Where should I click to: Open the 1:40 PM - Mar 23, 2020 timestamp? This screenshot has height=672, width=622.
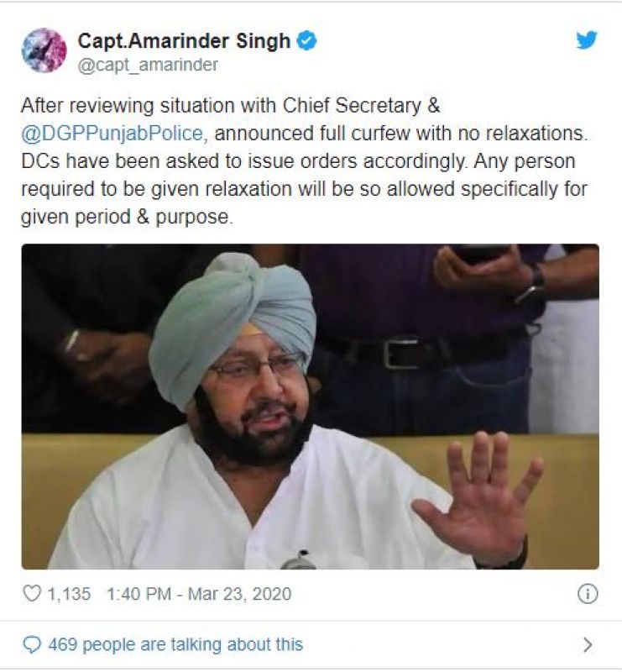pyautogui.click(x=199, y=594)
